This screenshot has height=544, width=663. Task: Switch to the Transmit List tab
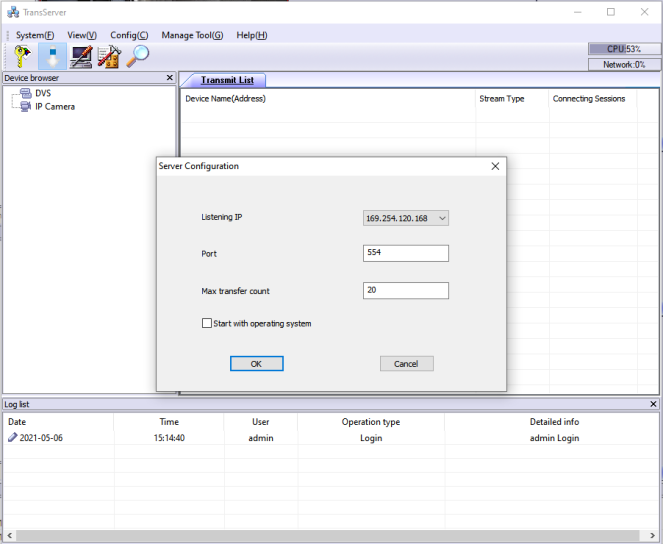pos(227,80)
